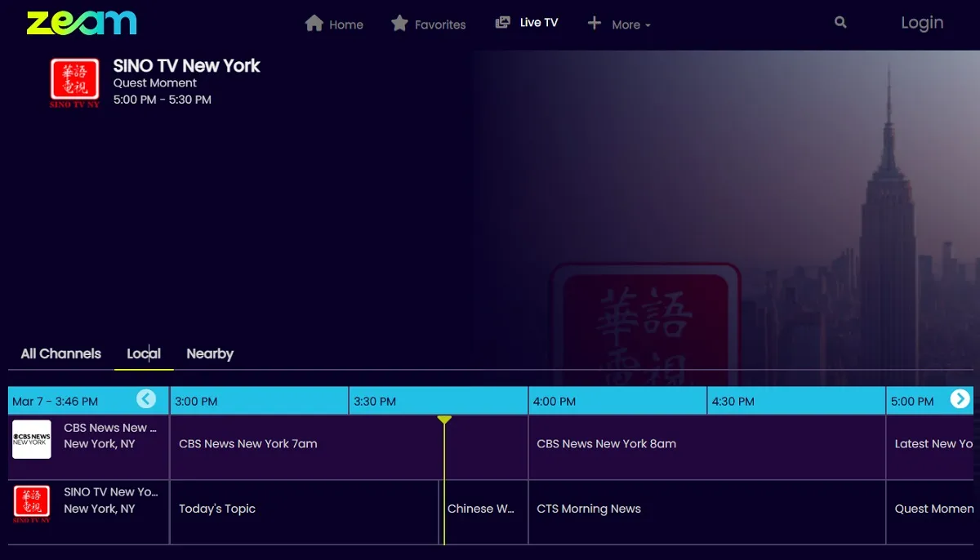This screenshot has height=560, width=980.
Task: Open the CBS News New York 7am program
Action: (350, 447)
